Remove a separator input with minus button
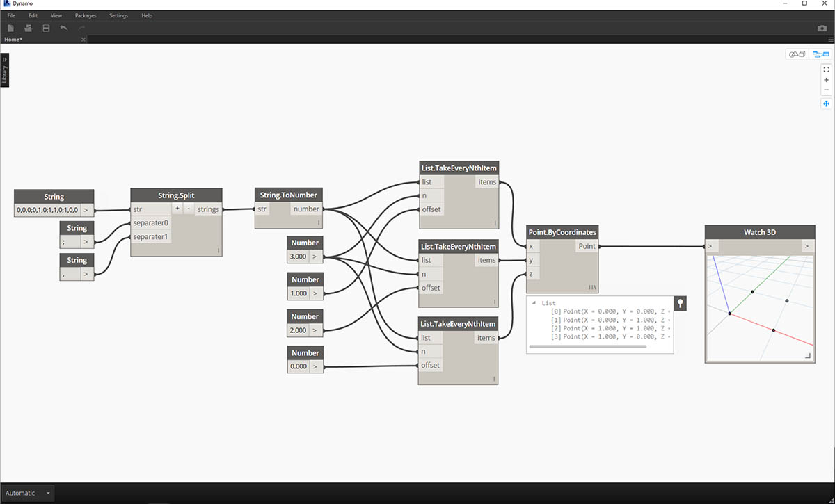This screenshot has width=835, height=504. (x=189, y=209)
